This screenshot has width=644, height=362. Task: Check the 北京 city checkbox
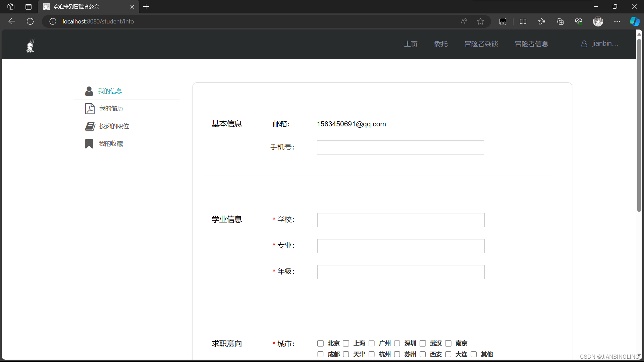click(320, 343)
